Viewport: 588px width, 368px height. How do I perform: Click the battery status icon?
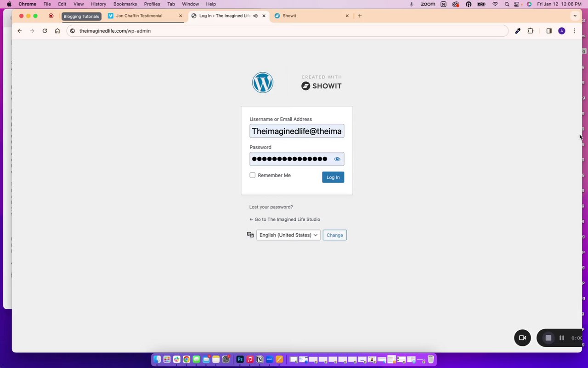(481, 4)
